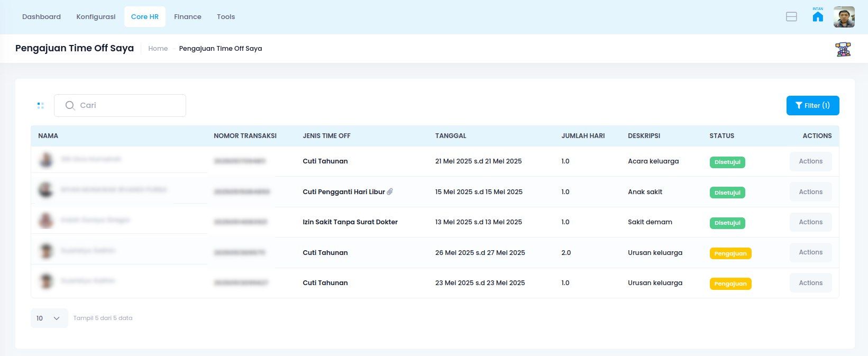Viewport: 868px width, 356px height.
Task: Go to Home breadcrumb link
Action: coord(158,49)
